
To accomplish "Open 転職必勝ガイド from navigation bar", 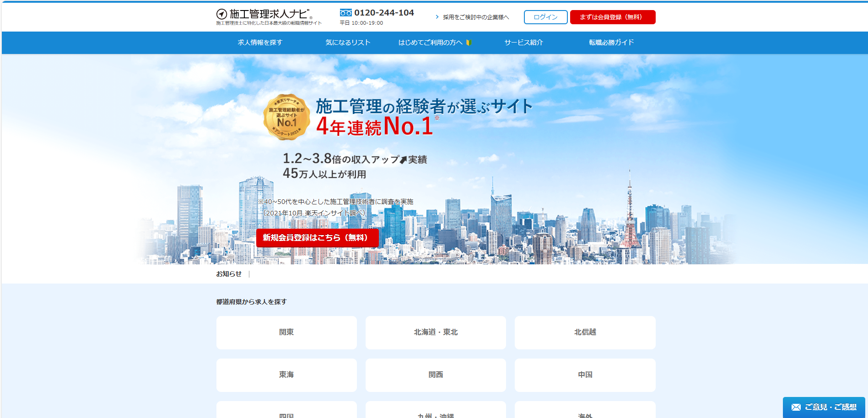I will point(611,43).
